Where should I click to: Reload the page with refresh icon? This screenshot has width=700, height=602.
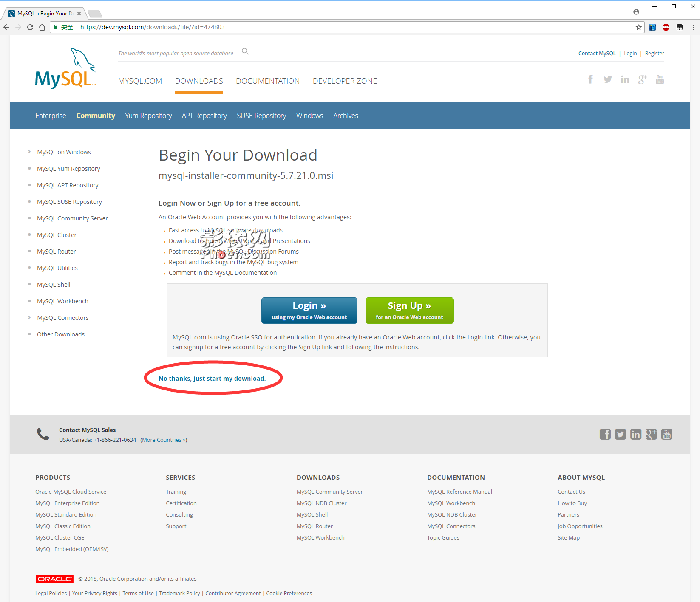click(30, 27)
